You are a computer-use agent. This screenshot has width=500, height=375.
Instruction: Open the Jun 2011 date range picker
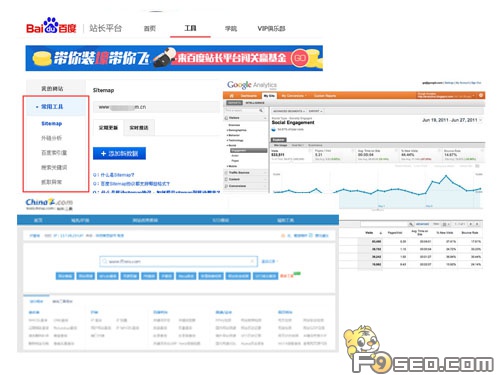click(452, 120)
